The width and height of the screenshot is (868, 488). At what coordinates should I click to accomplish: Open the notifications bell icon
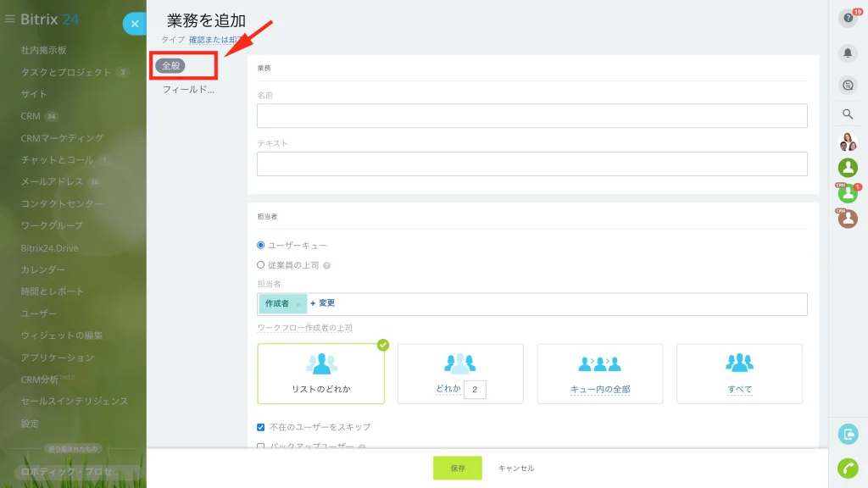848,53
